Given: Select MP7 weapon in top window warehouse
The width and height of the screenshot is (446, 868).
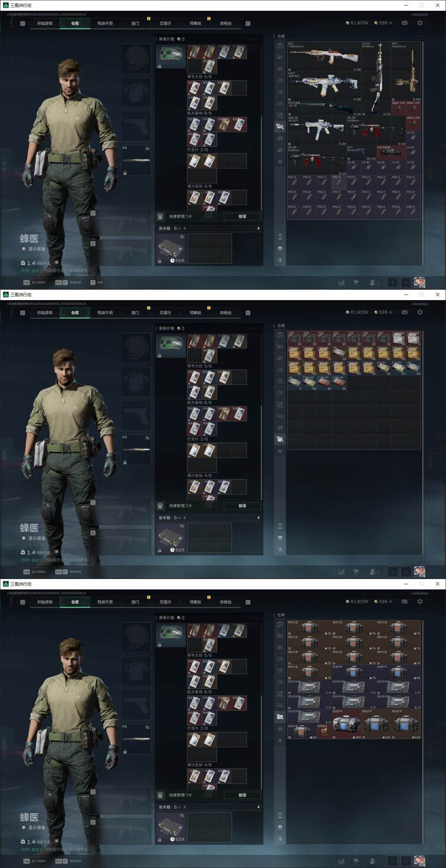Looking at the screenshot, I should pyautogui.click(x=406, y=71).
